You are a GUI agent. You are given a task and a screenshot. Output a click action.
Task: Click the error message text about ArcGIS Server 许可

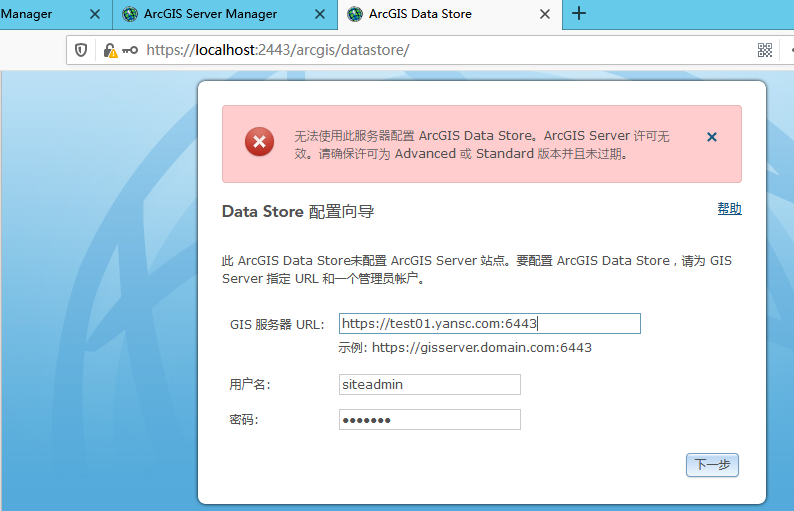click(x=482, y=145)
